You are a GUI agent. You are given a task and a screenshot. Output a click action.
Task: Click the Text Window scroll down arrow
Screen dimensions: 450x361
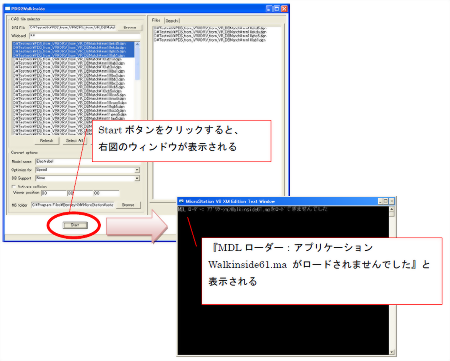pyautogui.click(x=392, y=352)
